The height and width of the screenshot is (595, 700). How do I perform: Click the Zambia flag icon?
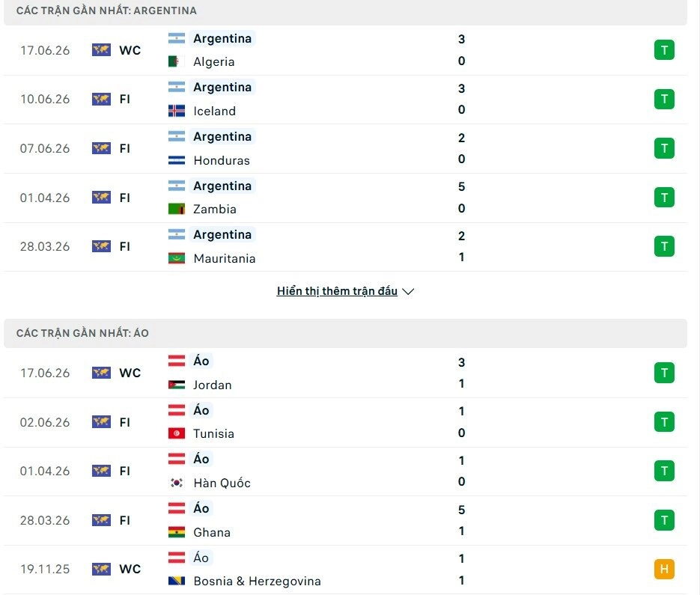click(177, 209)
